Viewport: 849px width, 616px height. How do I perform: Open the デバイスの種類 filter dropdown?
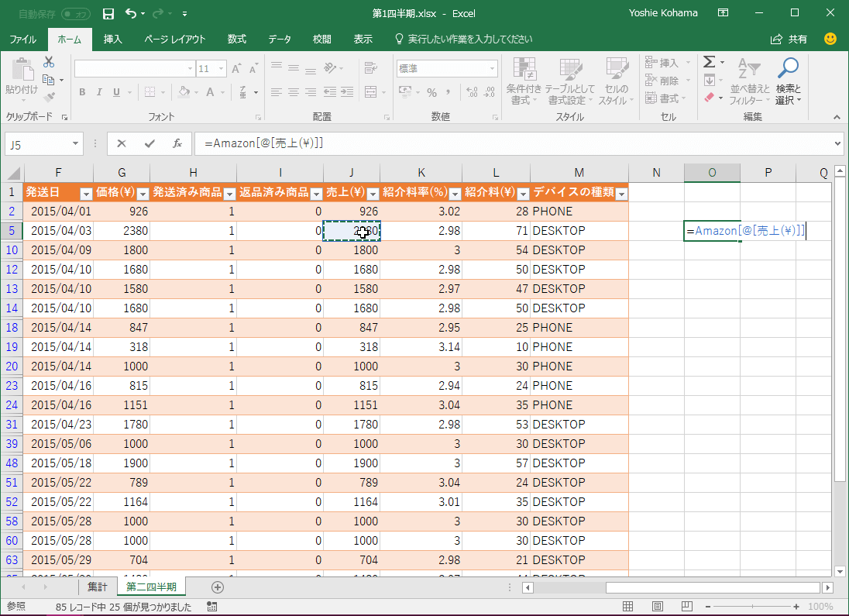click(620, 194)
